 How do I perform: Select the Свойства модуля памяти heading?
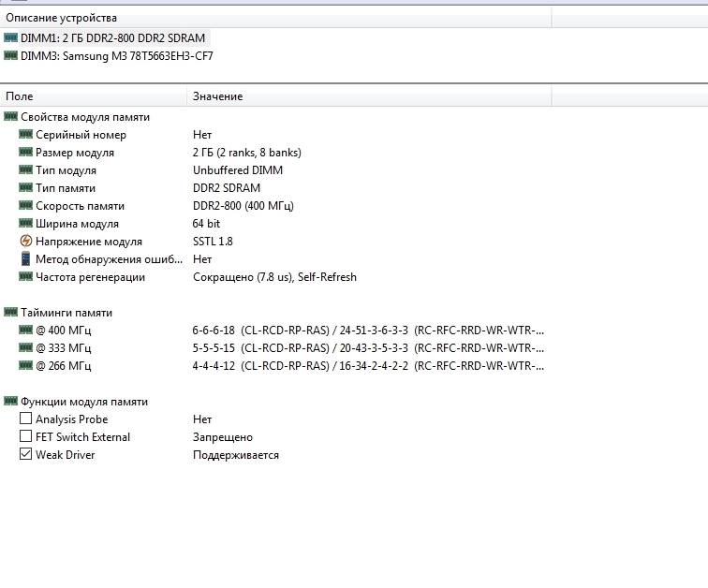point(85,117)
